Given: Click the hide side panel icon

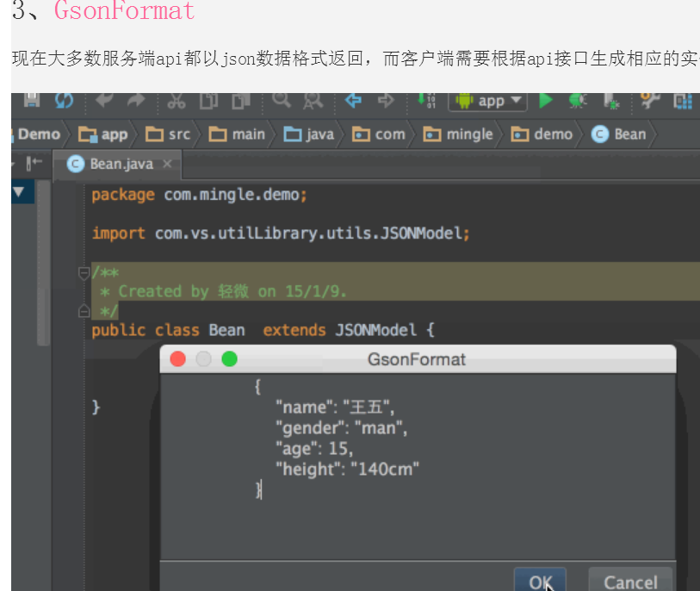Looking at the screenshot, I should click(x=34, y=164).
